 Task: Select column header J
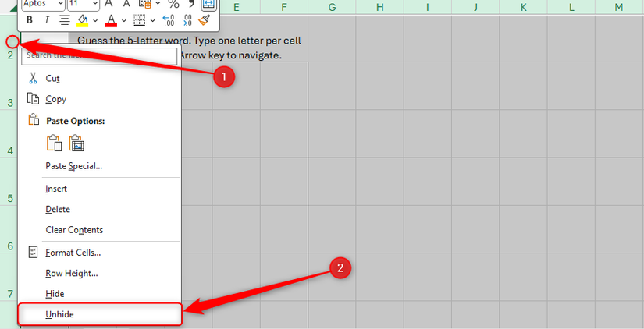click(475, 7)
